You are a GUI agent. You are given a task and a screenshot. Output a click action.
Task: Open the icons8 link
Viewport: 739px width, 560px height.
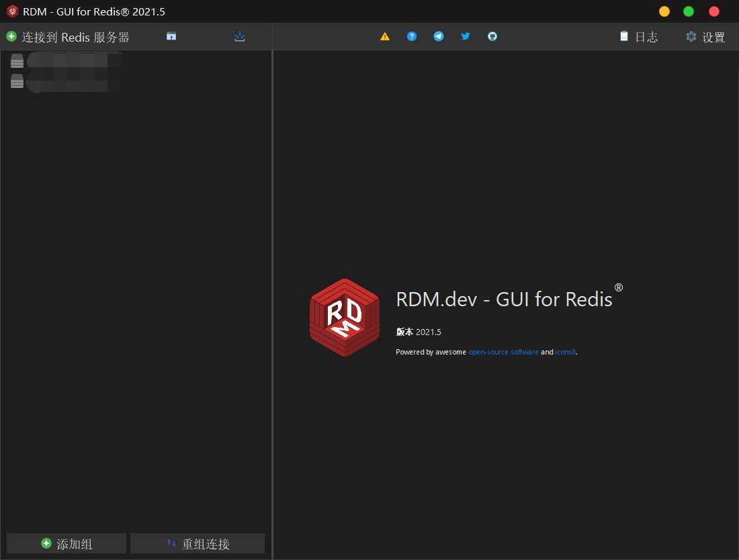point(565,352)
